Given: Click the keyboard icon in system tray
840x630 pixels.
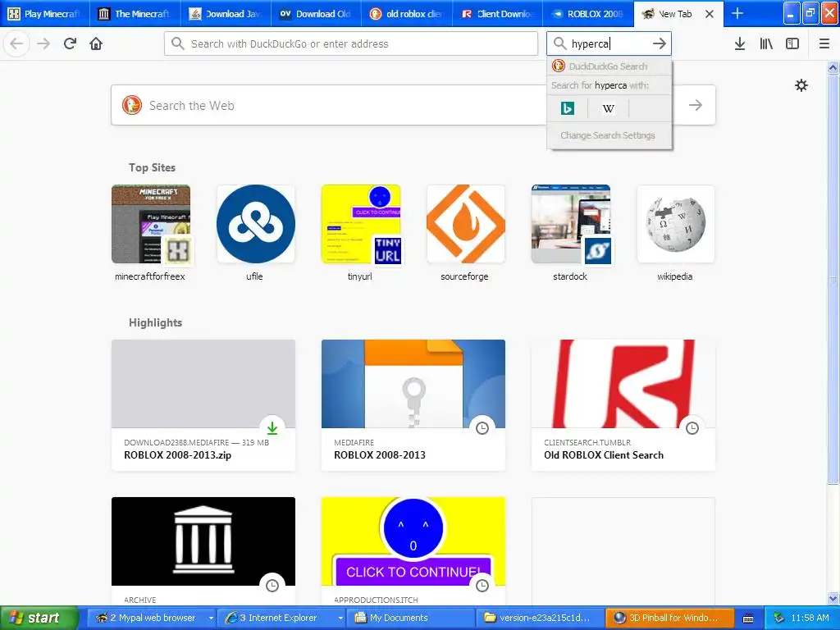Looking at the screenshot, I should point(748,619).
